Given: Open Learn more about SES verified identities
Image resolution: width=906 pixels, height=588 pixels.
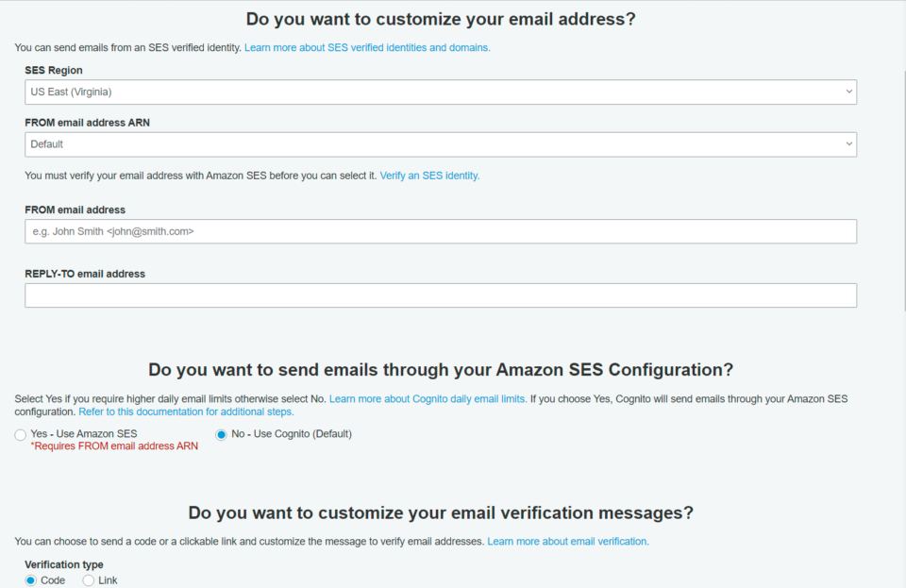Looking at the screenshot, I should [x=367, y=47].
